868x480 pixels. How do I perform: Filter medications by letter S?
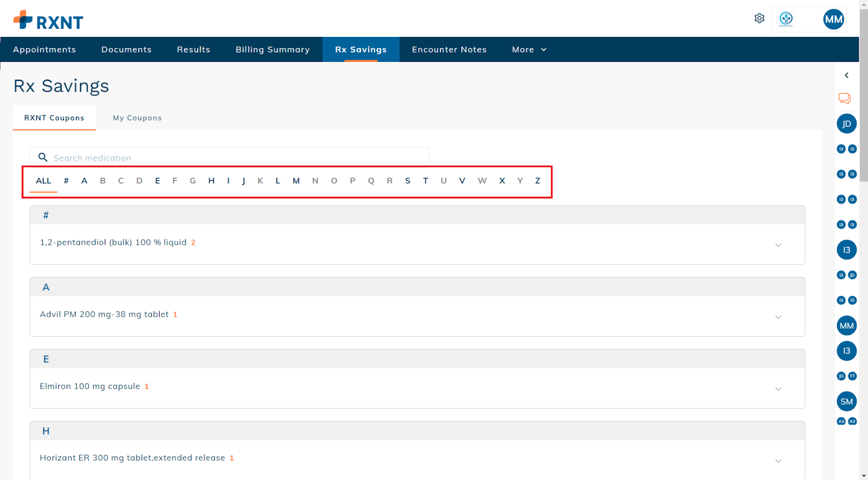pyautogui.click(x=407, y=181)
